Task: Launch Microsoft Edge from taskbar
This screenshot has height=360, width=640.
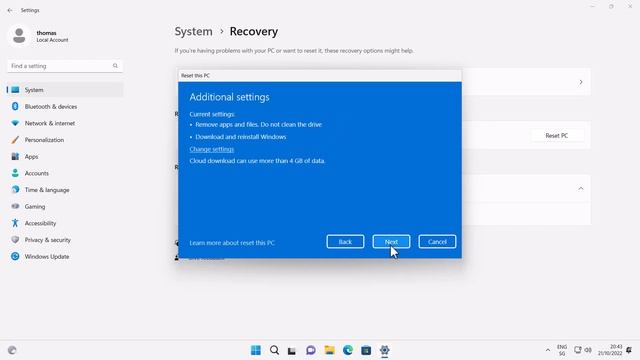Action: pos(348,350)
